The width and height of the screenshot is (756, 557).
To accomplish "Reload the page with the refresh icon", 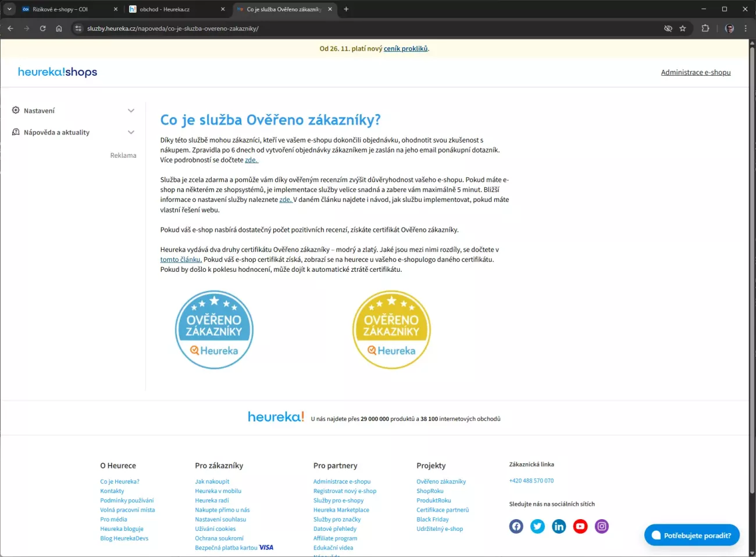I will 42,29.
